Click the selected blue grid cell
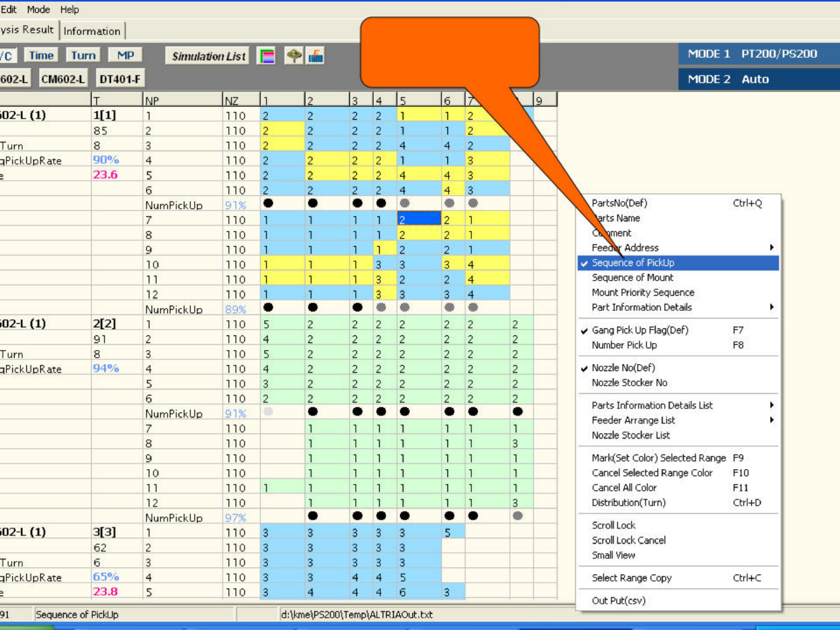This screenshot has height=630, width=840. tap(419, 219)
